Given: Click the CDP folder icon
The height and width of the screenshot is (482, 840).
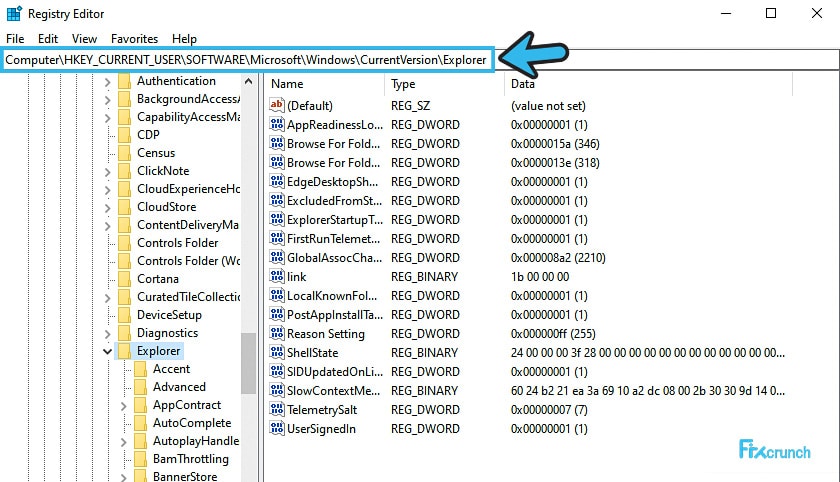Looking at the screenshot, I should [124, 135].
